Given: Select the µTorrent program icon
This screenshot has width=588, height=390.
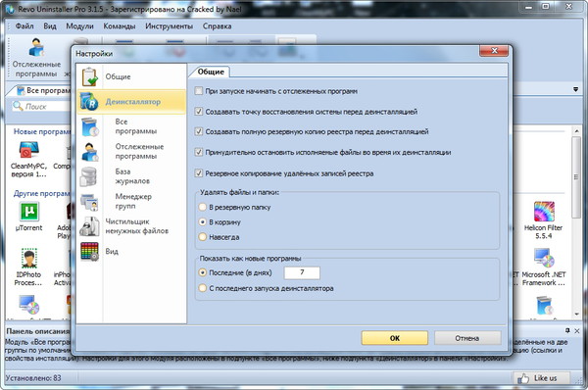Looking at the screenshot, I should click(x=28, y=212).
